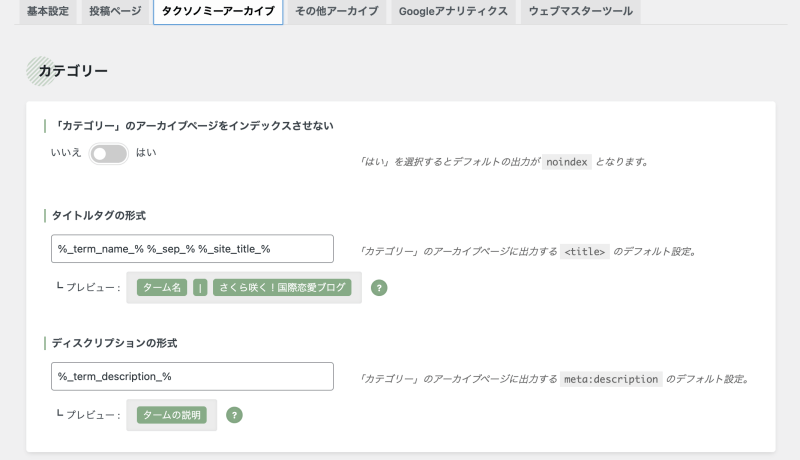Open the help icon beside the title preview
This screenshot has width=800, height=460.
click(379, 288)
